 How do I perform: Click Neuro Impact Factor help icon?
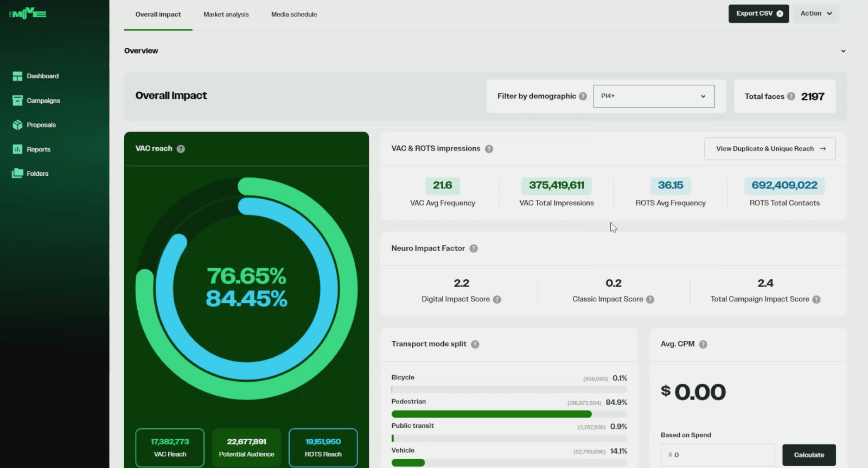click(474, 249)
